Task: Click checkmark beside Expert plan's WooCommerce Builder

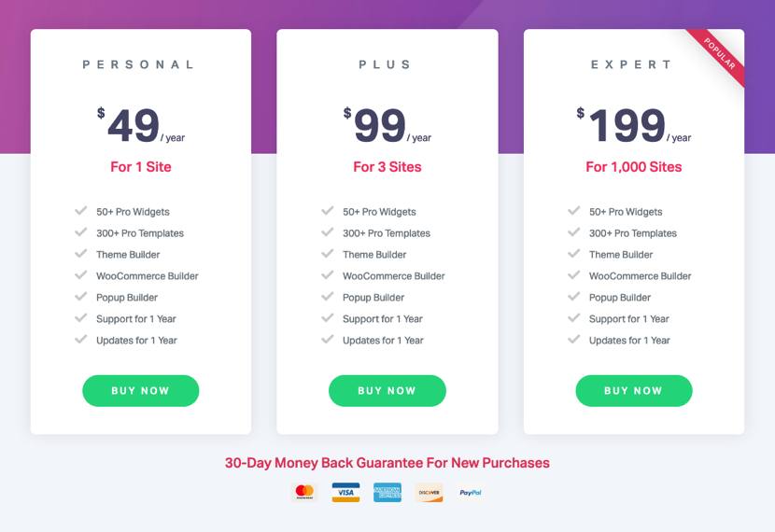Action: [574, 275]
